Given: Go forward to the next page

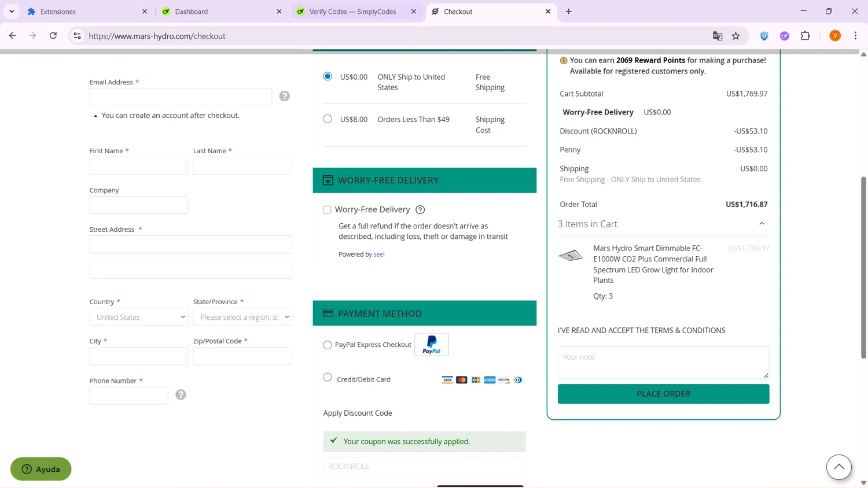Looking at the screenshot, I should [x=33, y=36].
